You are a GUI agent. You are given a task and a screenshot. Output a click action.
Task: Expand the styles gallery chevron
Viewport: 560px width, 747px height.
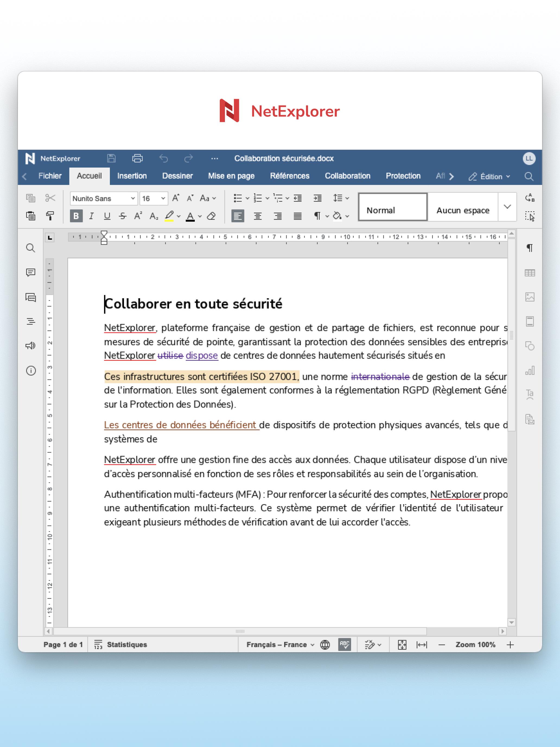[507, 207]
